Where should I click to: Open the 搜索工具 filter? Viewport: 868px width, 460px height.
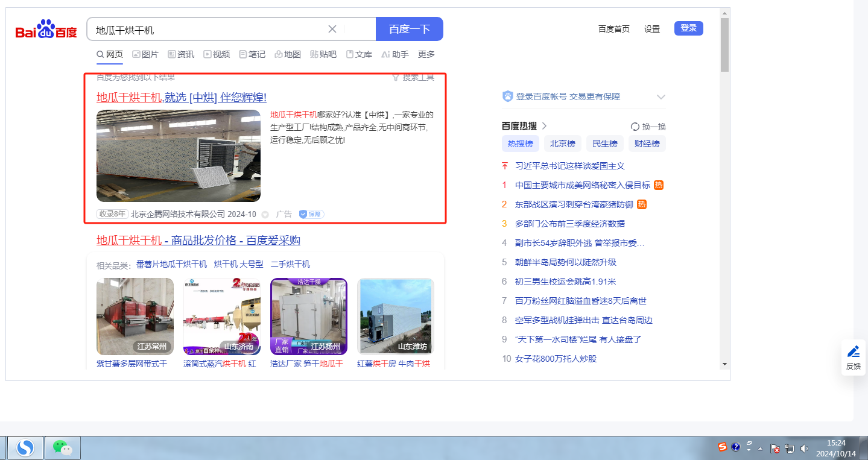coord(413,77)
